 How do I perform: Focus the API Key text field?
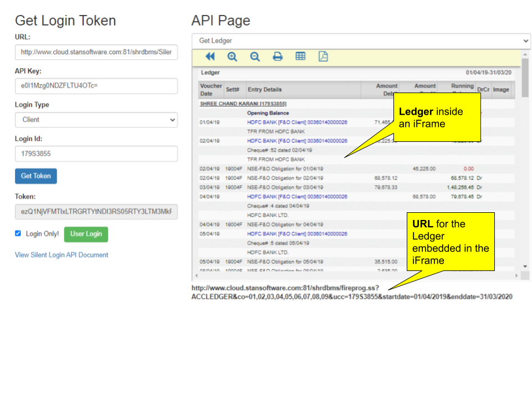[96, 86]
